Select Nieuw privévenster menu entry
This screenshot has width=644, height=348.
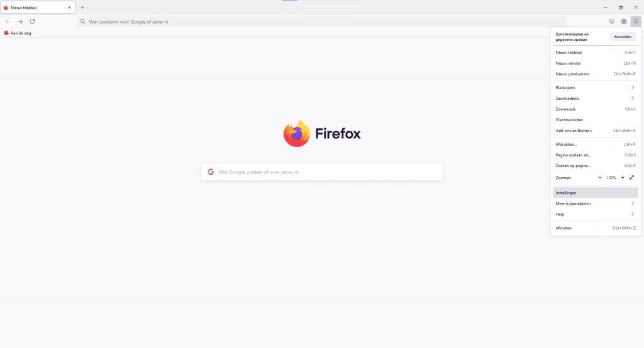(x=595, y=74)
